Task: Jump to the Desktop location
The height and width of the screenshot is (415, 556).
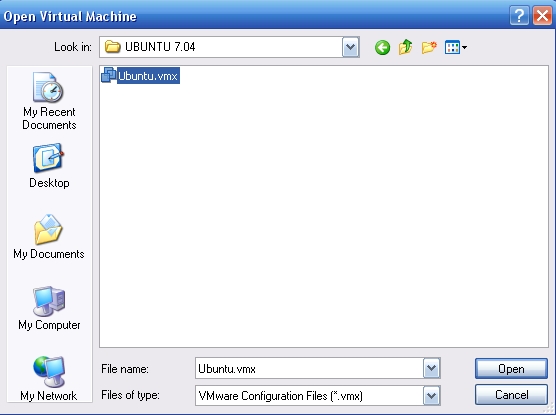Action: 49,166
